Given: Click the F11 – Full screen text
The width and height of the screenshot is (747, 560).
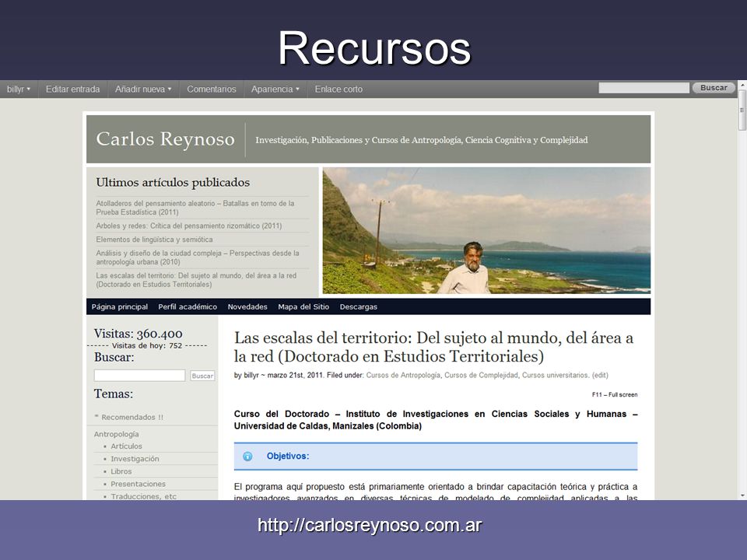Looking at the screenshot, I should (x=615, y=395).
